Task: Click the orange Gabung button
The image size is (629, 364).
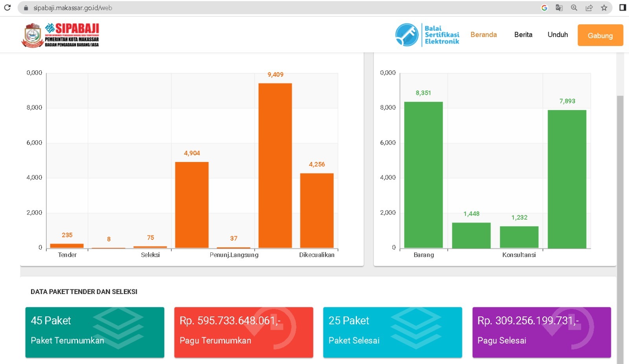Action: pos(600,35)
